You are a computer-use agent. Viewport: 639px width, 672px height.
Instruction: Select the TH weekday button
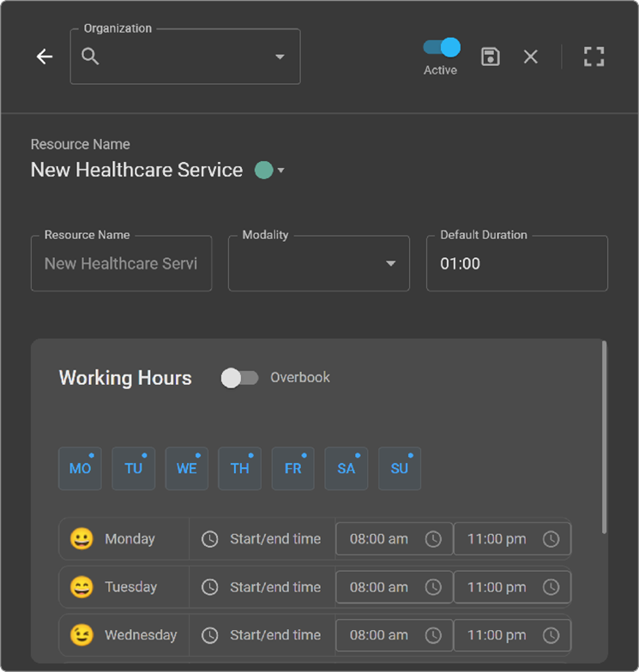[240, 469]
